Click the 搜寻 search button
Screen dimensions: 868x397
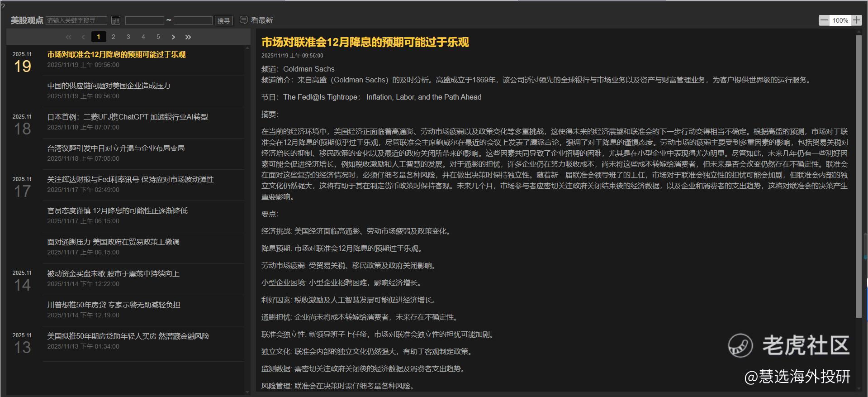pos(224,20)
